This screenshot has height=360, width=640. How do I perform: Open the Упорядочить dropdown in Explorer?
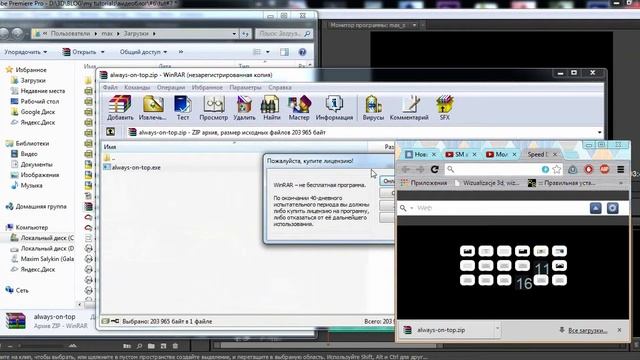tap(26, 52)
